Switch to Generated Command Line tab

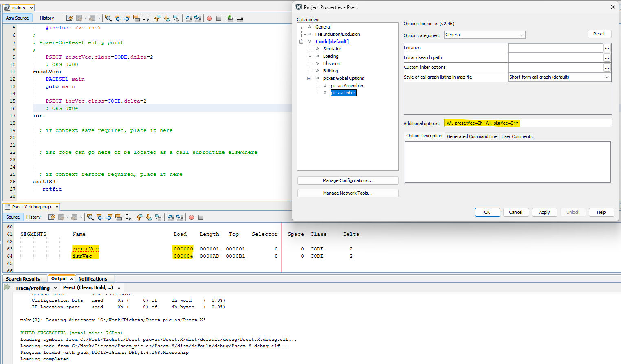pyautogui.click(x=472, y=136)
